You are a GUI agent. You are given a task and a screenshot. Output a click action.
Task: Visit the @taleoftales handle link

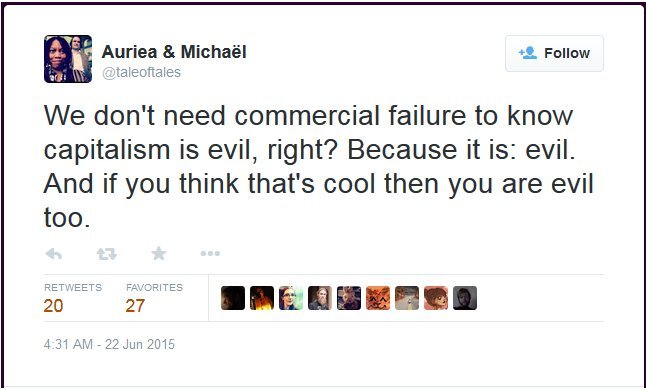coord(141,73)
